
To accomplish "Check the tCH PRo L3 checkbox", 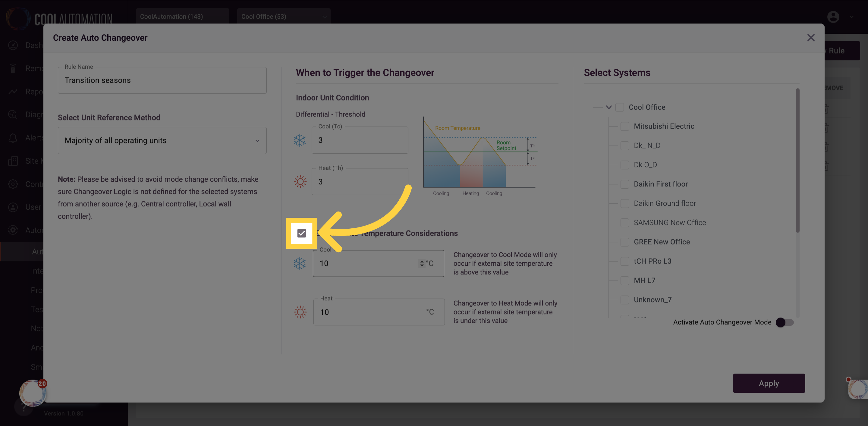I will click(x=624, y=261).
